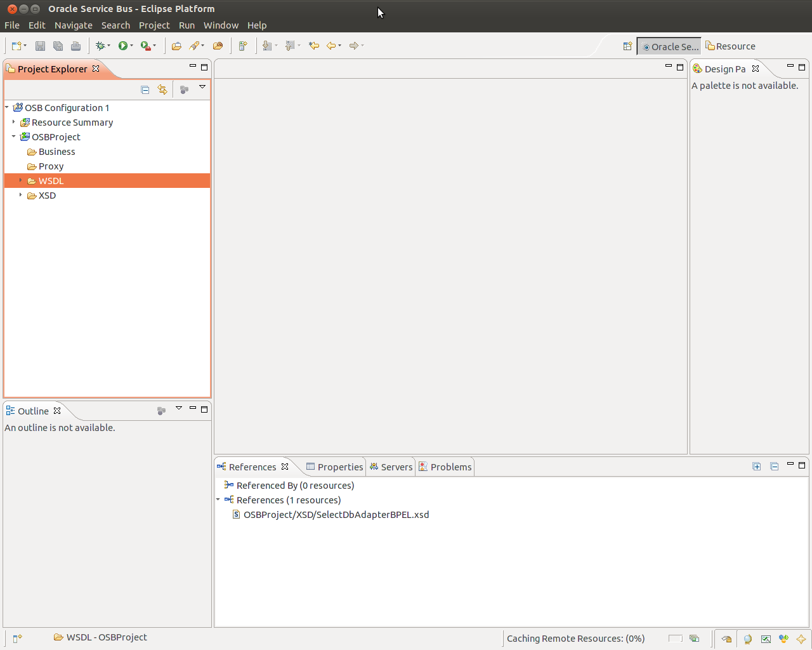Open the Run dropdown arrow
Screen dimensions: 812x650
(x=131, y=46)
